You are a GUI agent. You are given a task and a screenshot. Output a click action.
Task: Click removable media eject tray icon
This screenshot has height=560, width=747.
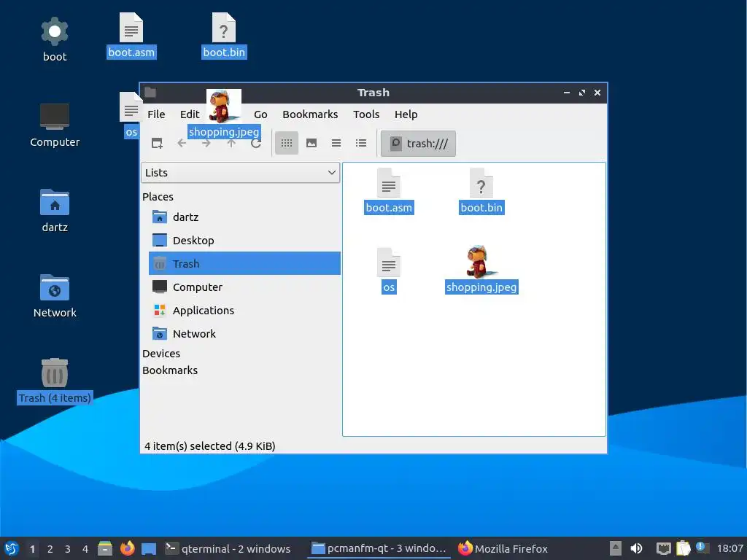click(616, 548)
